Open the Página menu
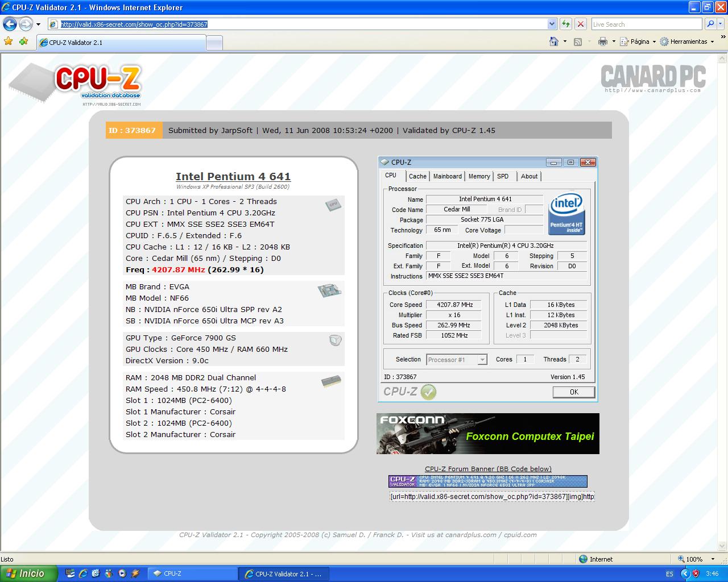Viewport: 728px width, 582px height. (638, 41)
